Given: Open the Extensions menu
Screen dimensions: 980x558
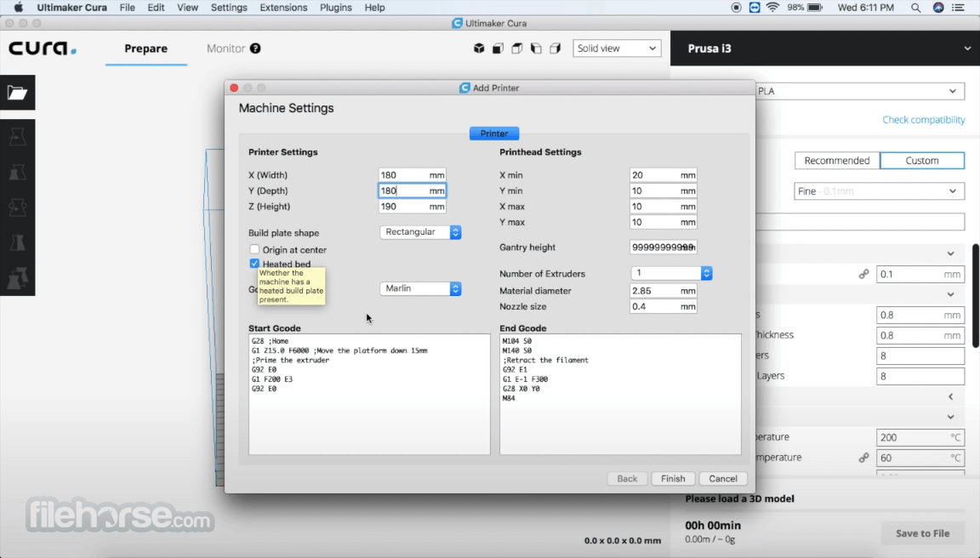Looking at the screenshot, I should (283, 8).
